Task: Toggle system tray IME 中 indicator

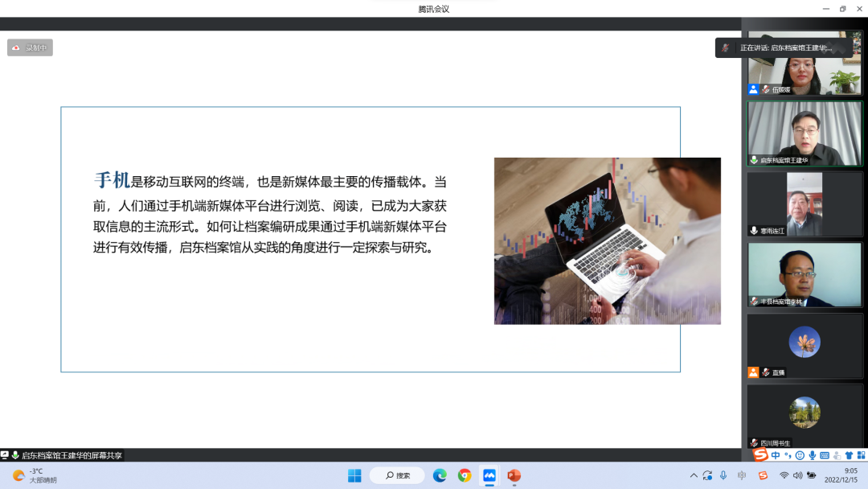Action: [742, 475]
